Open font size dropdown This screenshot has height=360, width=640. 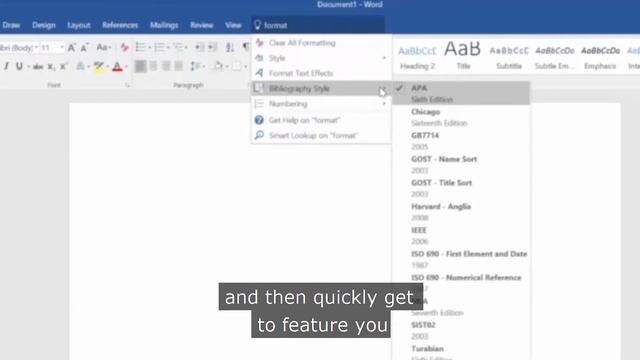point(62,48)
